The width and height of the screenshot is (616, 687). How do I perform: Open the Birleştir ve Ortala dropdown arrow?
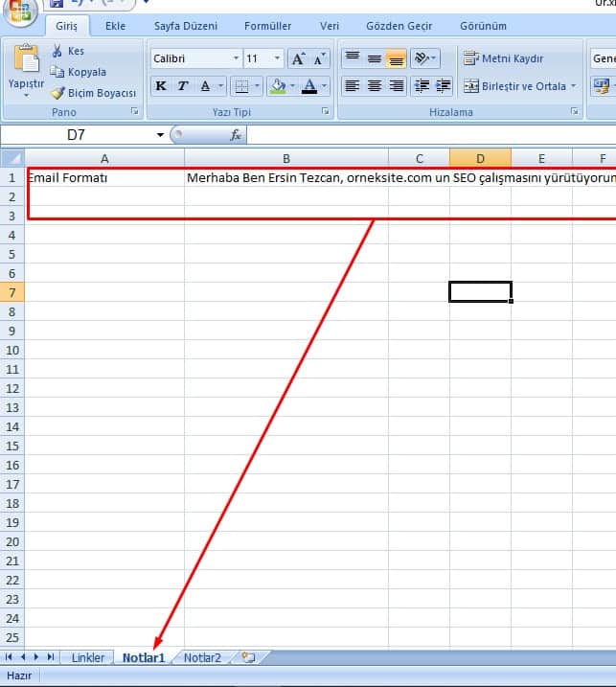(573, 86)
